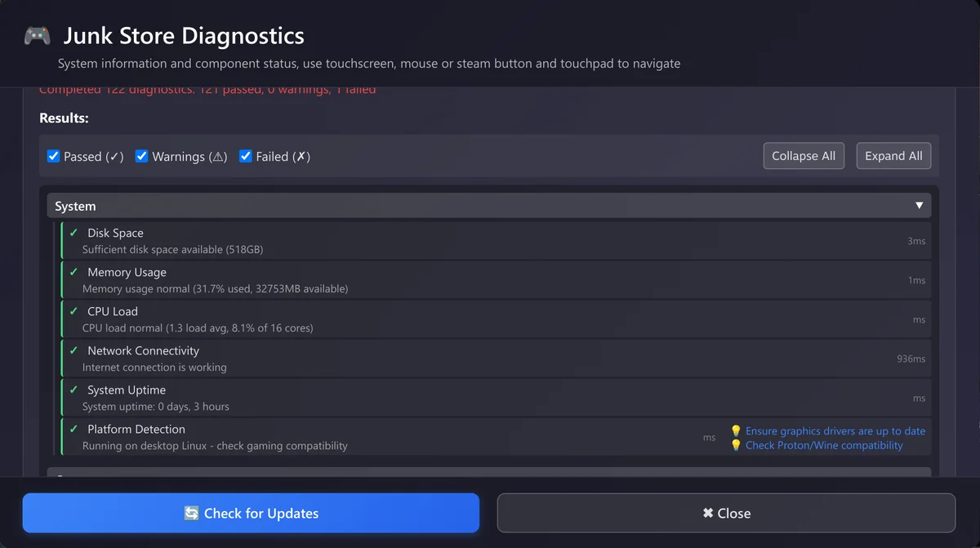Disable the Warnings results filter
This screenshot has width=980, height=548.
coord(141,155)
